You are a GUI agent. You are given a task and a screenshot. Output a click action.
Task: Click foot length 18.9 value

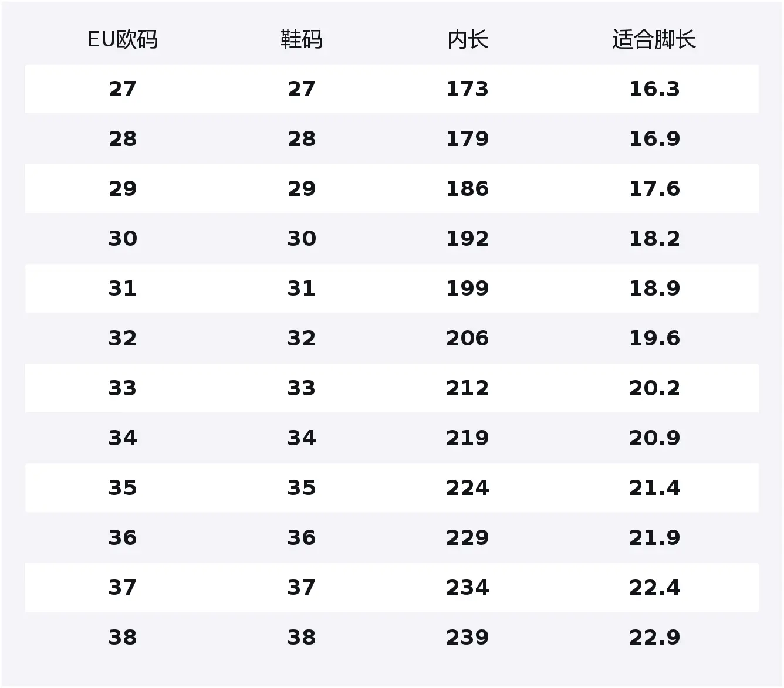[654, 289]
